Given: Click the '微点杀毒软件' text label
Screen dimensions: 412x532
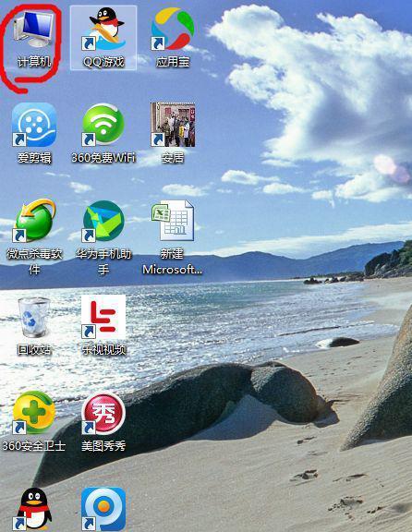Looking at the screenshot, I should (34, 261).
